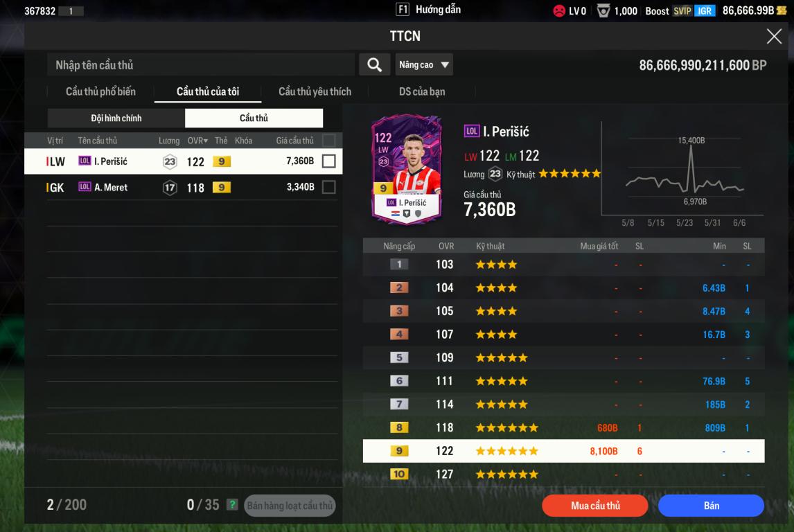794x532 pixels.
Task: Click the red Mua cầu thủ button
Action: [x=595, y=505]
